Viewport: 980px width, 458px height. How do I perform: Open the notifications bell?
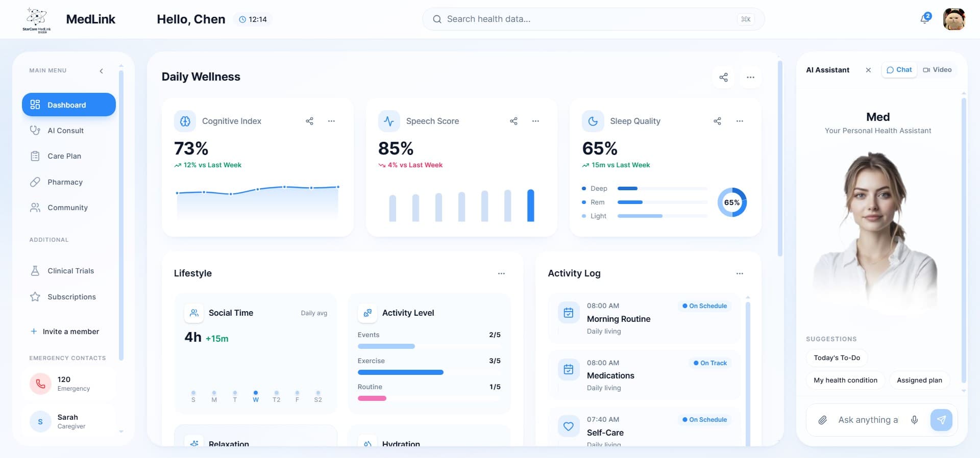click(925, 19)
